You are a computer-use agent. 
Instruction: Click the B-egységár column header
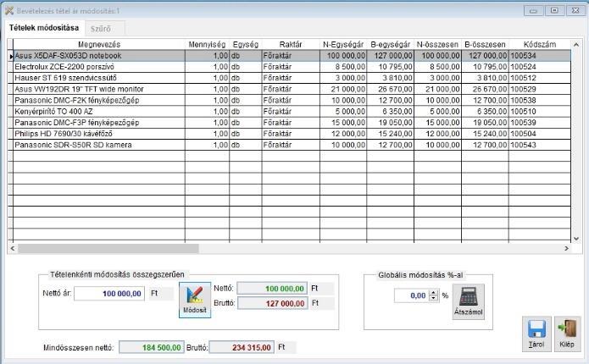click(x=391, y=44)
